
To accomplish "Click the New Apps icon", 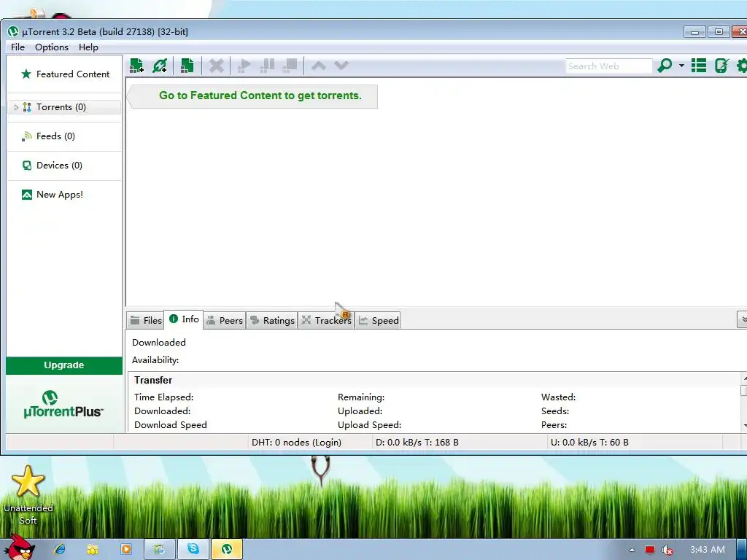I will pos(27,194).
